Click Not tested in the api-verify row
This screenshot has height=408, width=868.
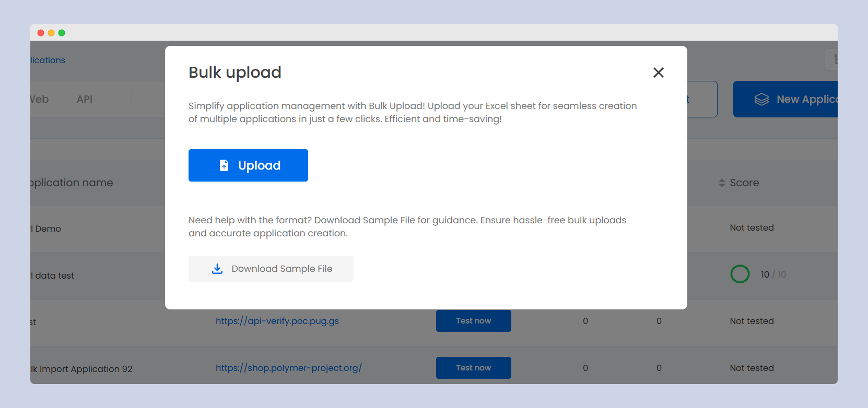point(752,321)
